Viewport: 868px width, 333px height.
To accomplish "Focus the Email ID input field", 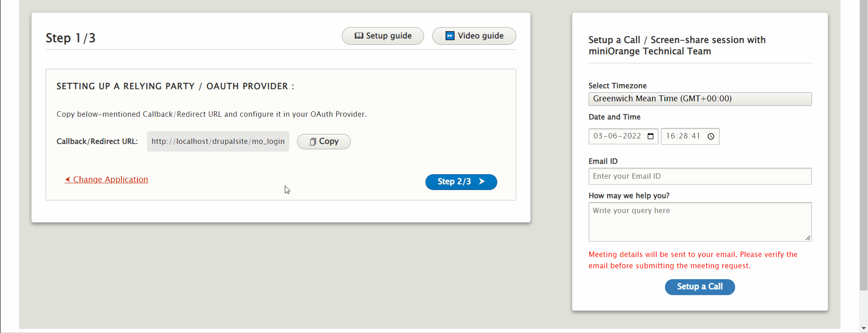I will (x=699, y=176).
